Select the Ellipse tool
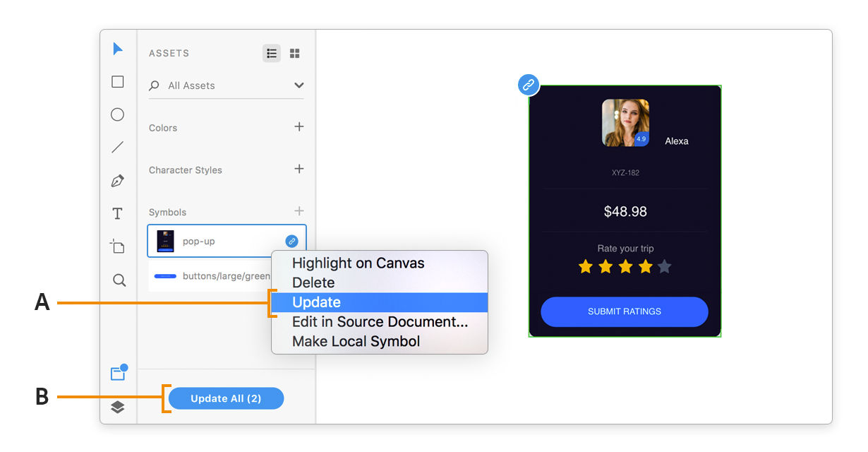Image resolution: width=868 pixels, height=452 pixels. pos(118,114)
